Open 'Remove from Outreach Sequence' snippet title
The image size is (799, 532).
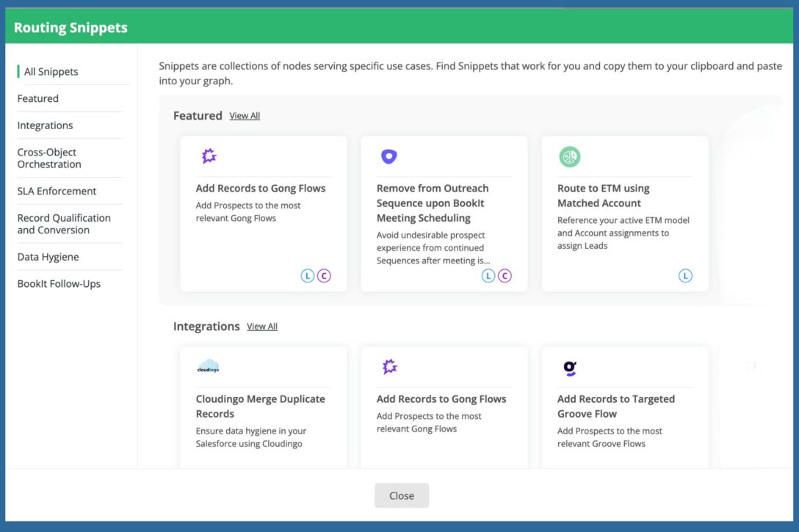[x=433, y=203]
